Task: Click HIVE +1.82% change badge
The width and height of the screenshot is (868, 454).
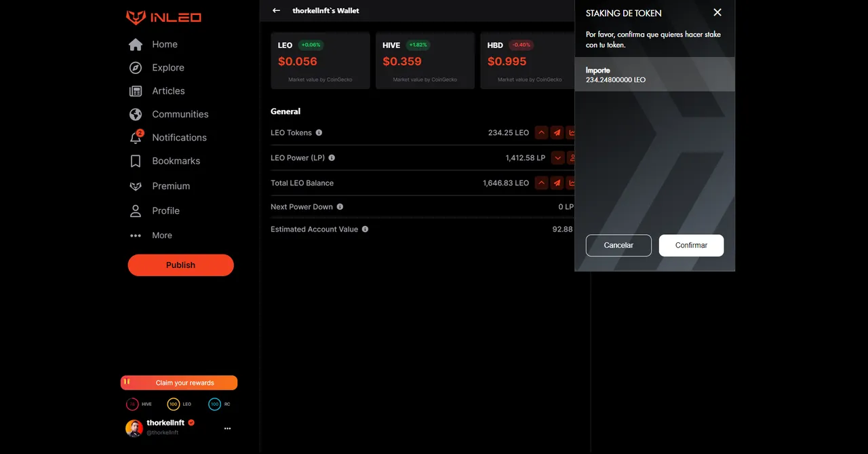Action: (418, 45)
